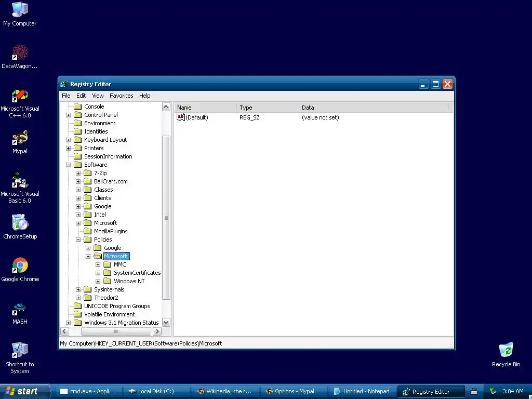
Task: Select the UNICODE Program Groups folder icon
Action: (x=78, y=306)
